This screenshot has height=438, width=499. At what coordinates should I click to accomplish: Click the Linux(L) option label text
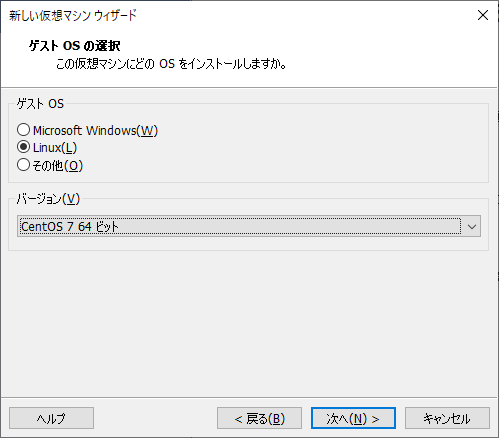click(x=55, y=148)
